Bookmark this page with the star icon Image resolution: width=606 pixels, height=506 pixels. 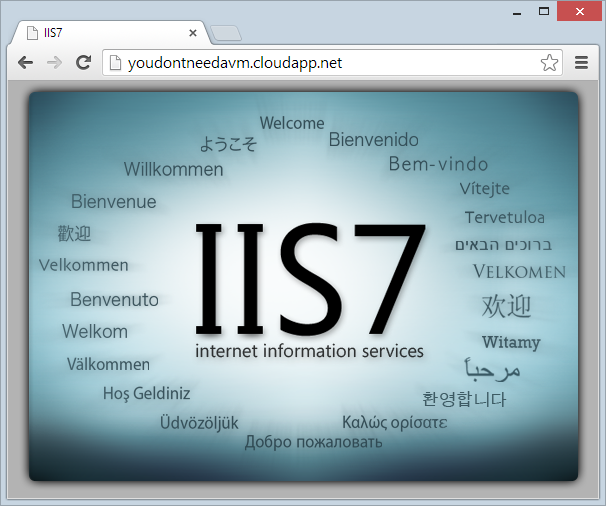[x=549, y=63]
